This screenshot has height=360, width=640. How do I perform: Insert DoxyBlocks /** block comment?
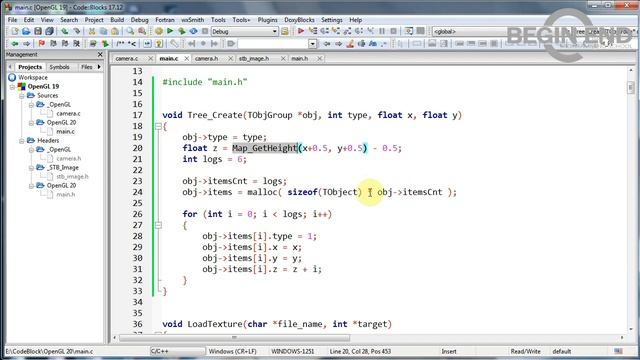pyautogui.click(x=120, y=44)
